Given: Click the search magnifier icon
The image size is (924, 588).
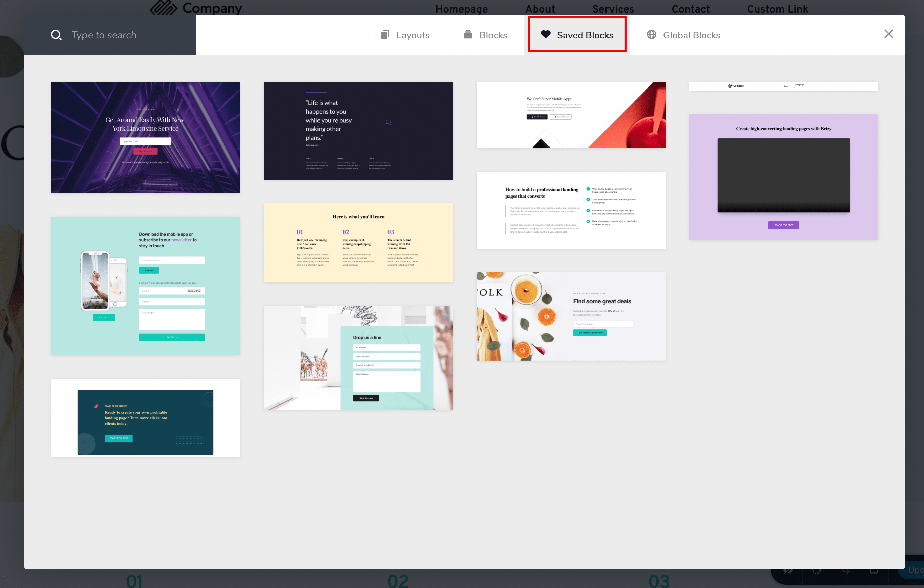Looking at the screenshot, I should [56, 35].
